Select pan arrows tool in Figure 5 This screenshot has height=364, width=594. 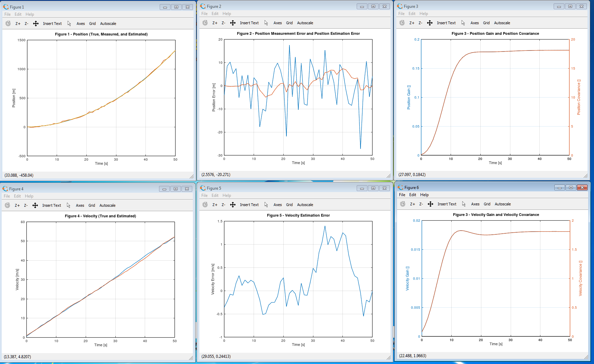pos(233,205)
